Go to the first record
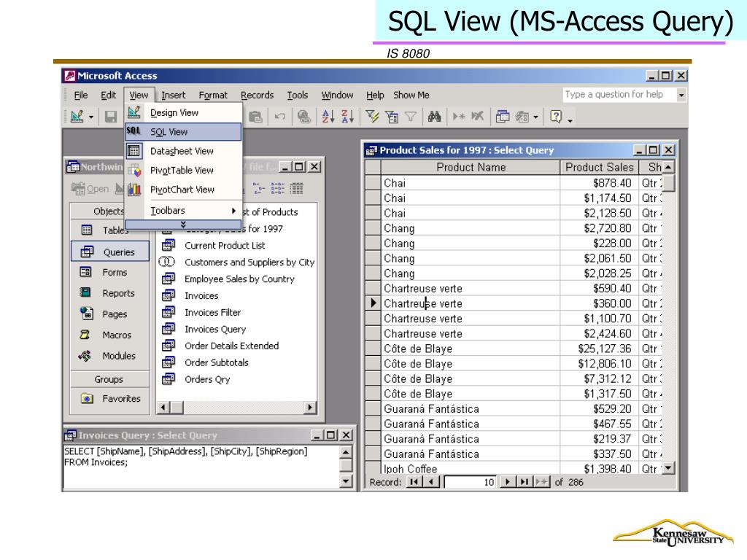This screenshot has height=560, width=747. click(x=414, y=482)
